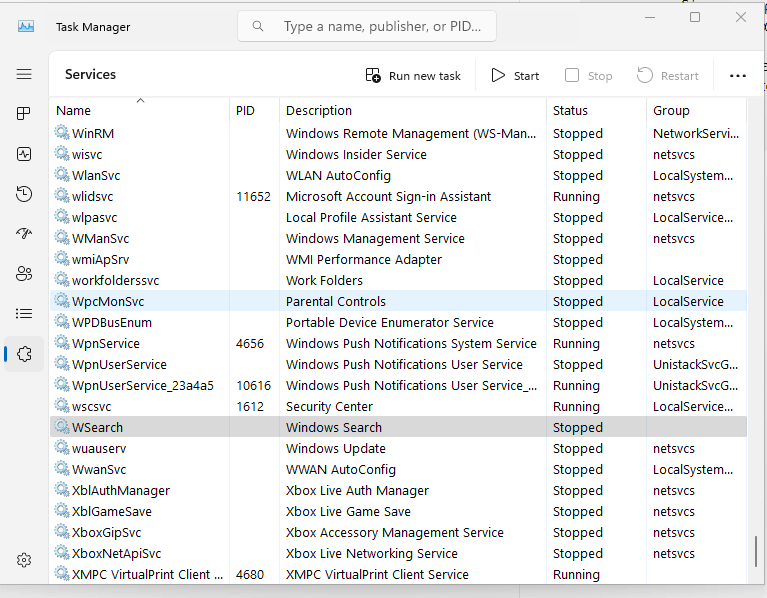Click the gear icon beside WwanSvc
This screenshot has width=767, height=598.
[x=62, y=468]
